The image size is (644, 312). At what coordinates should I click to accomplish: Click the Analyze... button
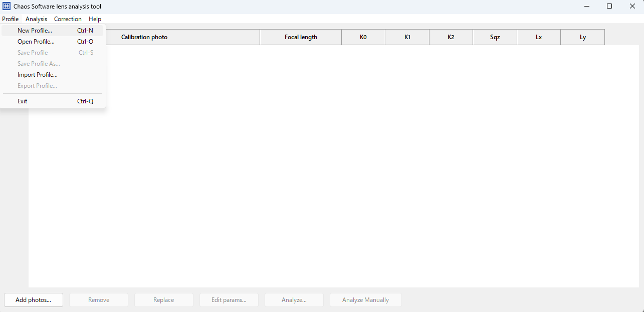click(294, 300)
